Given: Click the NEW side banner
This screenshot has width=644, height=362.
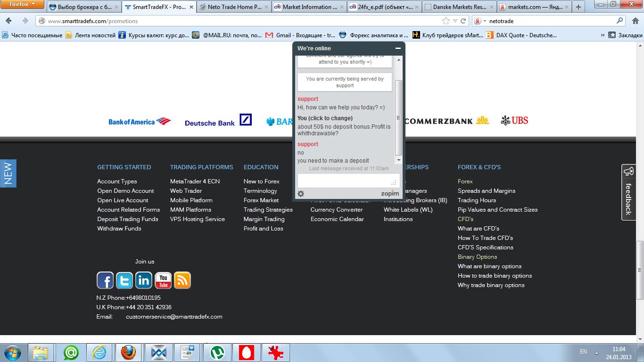Looking at the screenshot, I should pyautogui.click(x=8, y=173).
